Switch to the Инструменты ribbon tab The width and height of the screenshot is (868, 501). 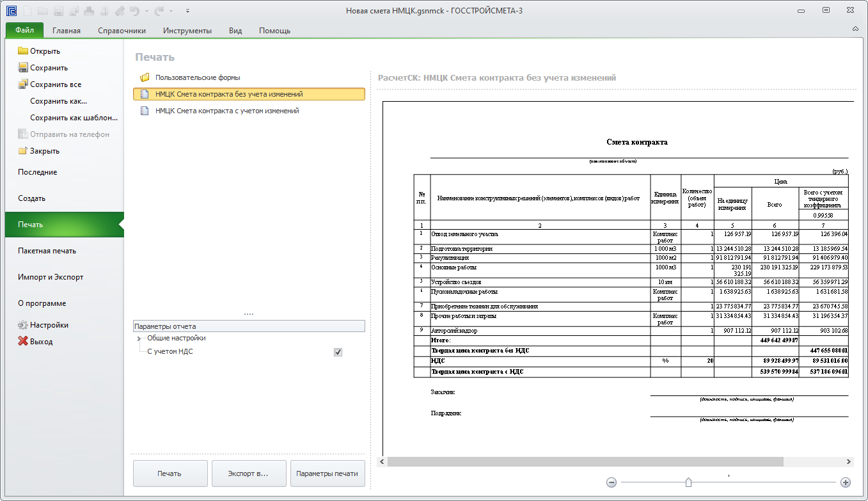(x=187, y=30)
